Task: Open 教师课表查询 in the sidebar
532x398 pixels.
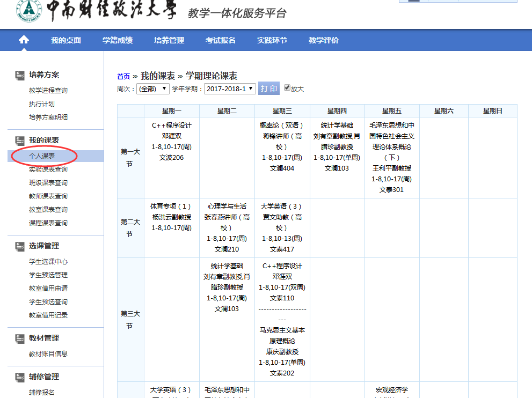Action: coord(48,196)
